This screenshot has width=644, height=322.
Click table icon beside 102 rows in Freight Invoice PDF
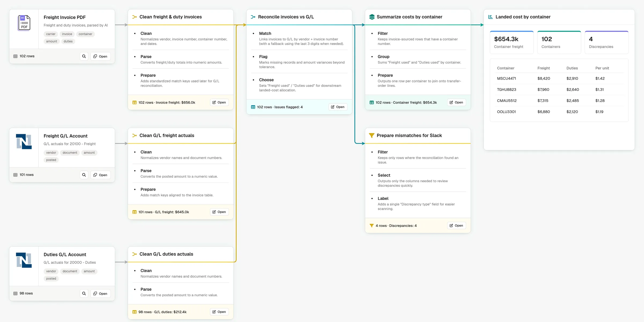[15, 56]
